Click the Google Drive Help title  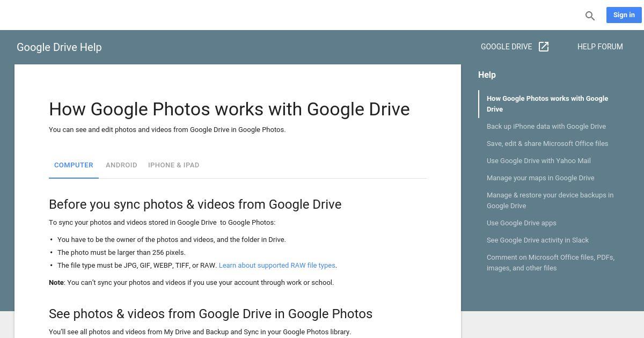59,47
